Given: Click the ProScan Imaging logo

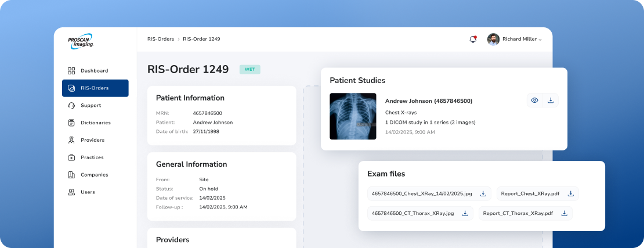Looking at the screenshot, I should pos(81,41).
